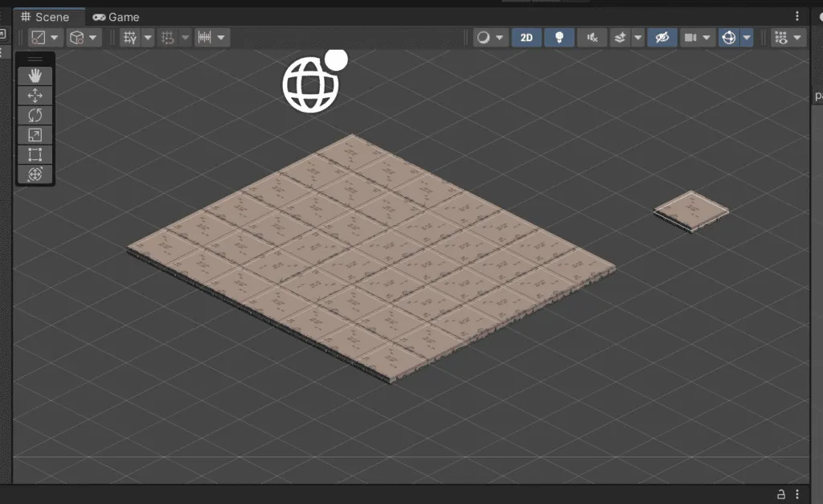The height and width of the screenshot is (504, 823).
Task: Switch to the Game tab
Action: [x=117, y=17]
